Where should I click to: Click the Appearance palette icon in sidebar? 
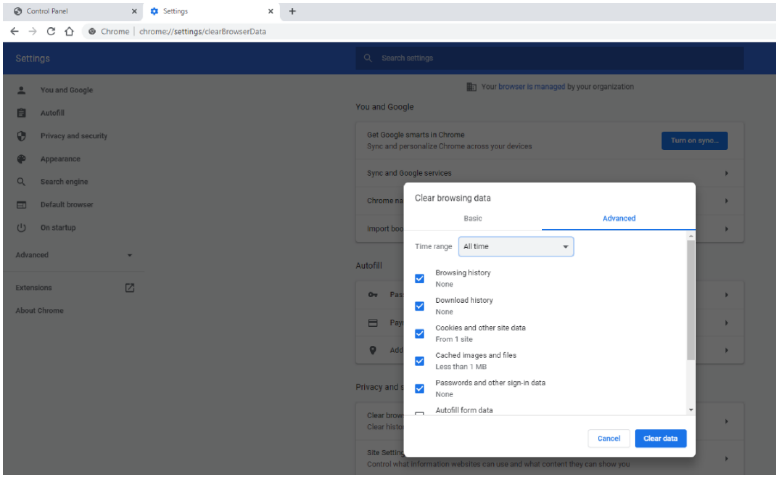21,159
